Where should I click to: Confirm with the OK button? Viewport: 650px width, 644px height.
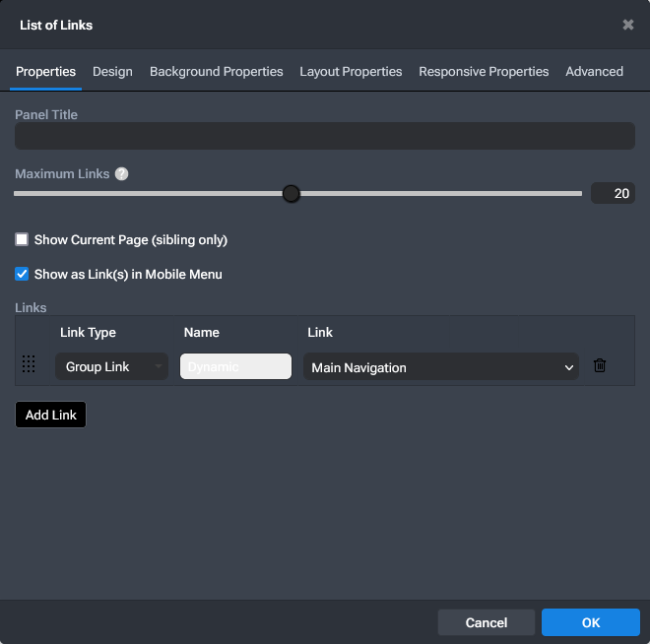pyautogui.click(x=591, y=622)
